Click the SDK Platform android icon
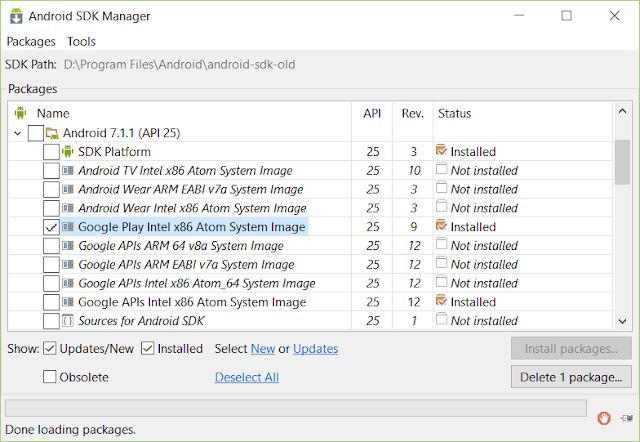 [68, 151]
